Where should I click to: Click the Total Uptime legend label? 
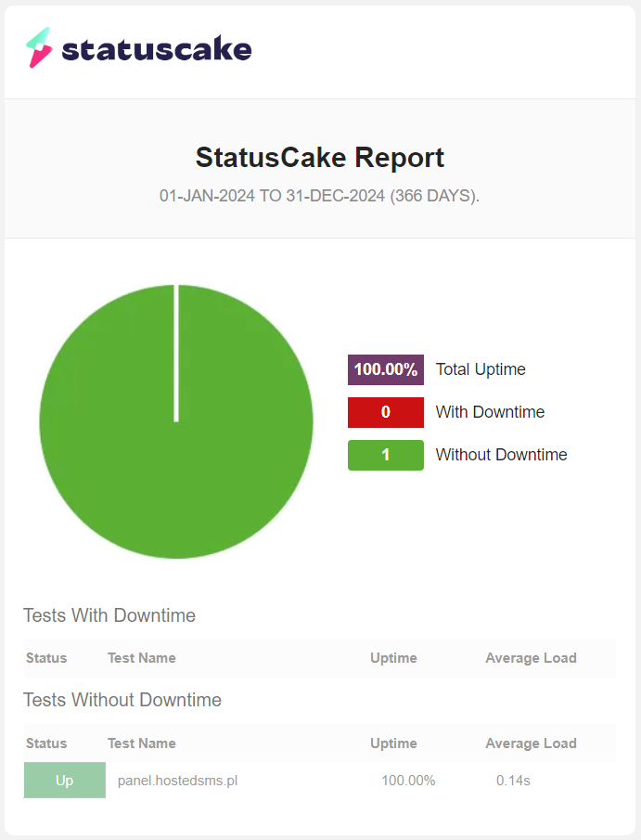pos(481,369)
